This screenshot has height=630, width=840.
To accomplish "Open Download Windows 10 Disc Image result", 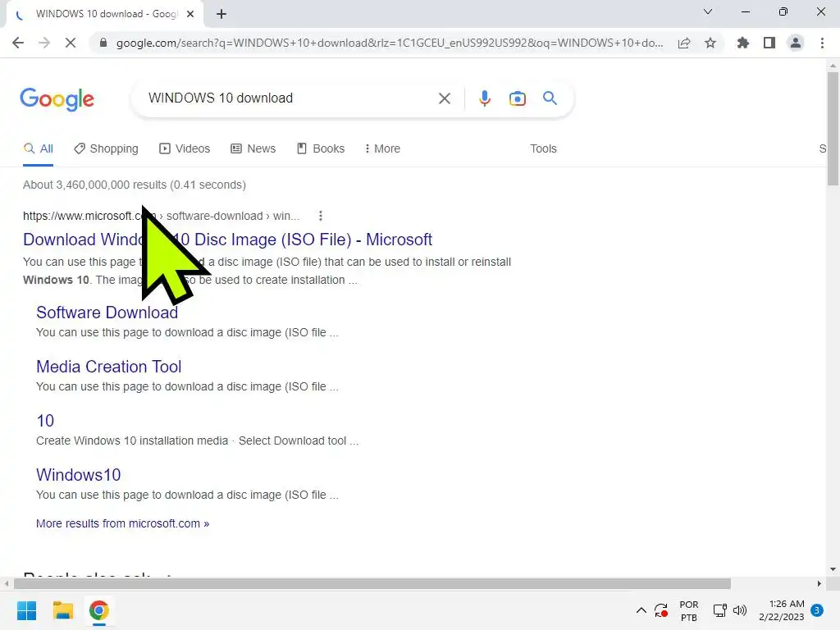I will 228,240.
